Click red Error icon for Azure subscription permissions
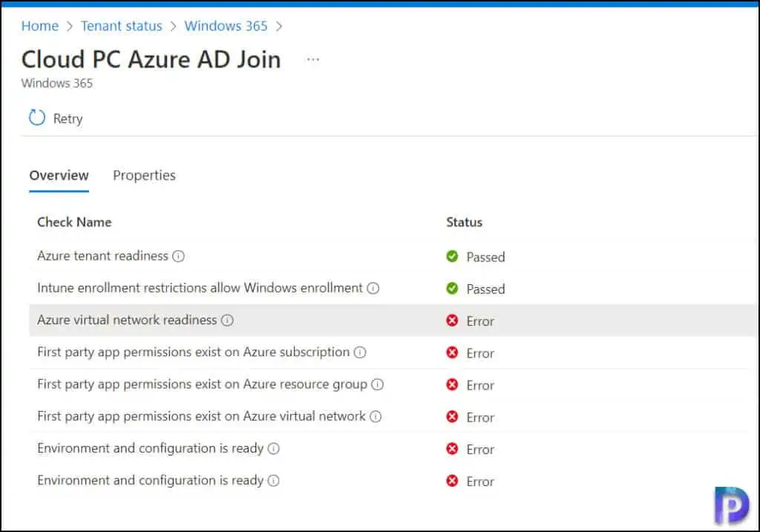This screenshot has height=532, width=760. click(x=452, y=352)
